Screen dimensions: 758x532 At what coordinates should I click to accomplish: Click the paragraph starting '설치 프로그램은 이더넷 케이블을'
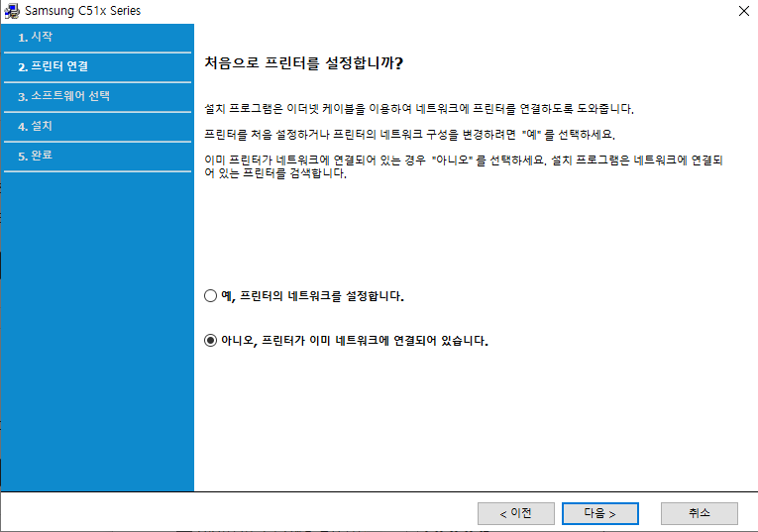(x=419, y=109)
